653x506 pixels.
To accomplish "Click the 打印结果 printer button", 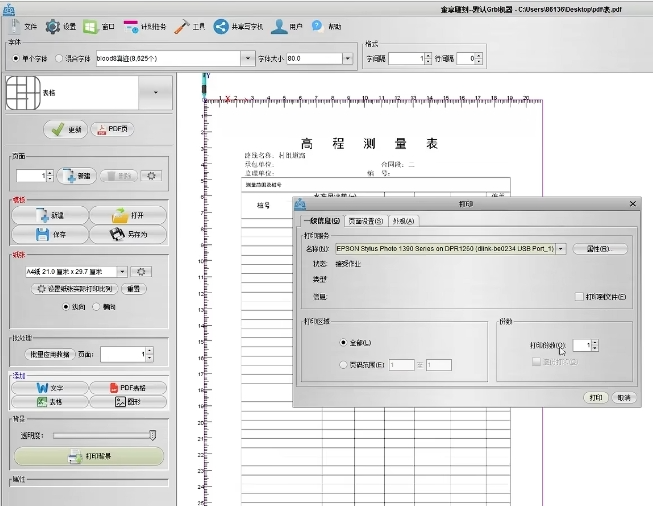I will [x=89, y=456].
